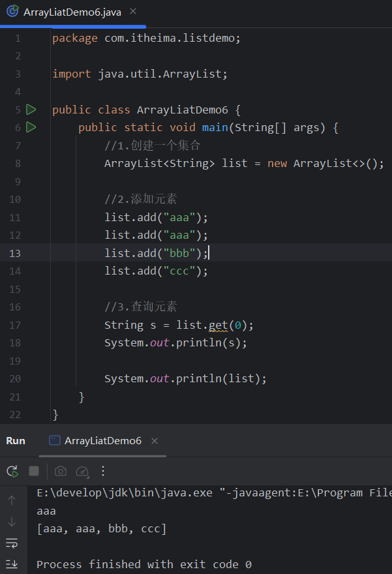
Task: Click the underlined get method on line 17
Action: tap(219, 325)
